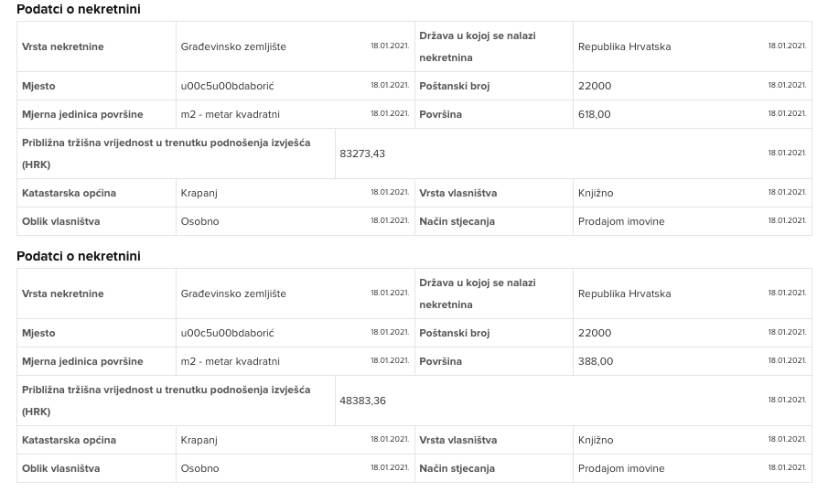Click the first 'Podatci o nekretnini' heading

pyautogui.click(x=79, y=9)
